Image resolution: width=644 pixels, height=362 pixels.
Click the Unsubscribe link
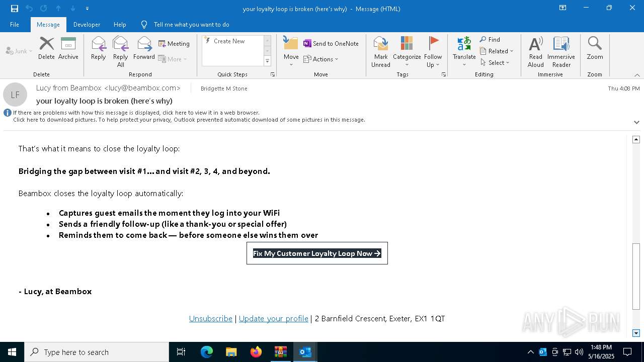click(x=210, y=318)
